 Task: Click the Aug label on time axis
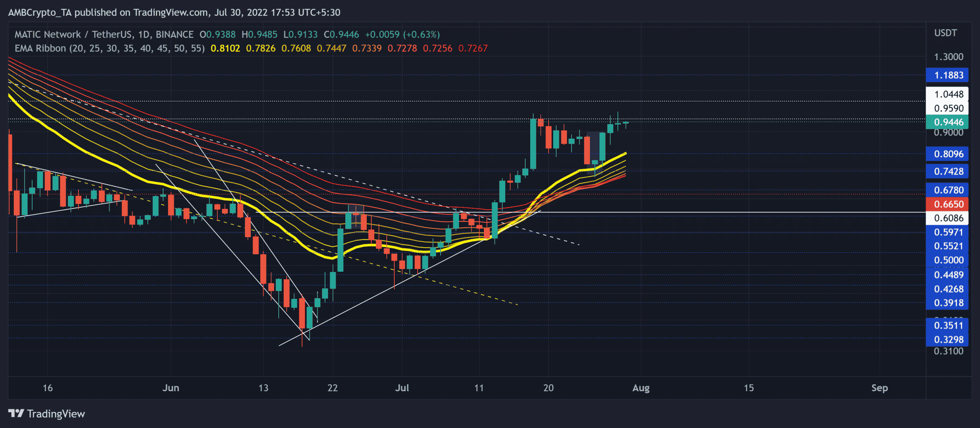641,388
